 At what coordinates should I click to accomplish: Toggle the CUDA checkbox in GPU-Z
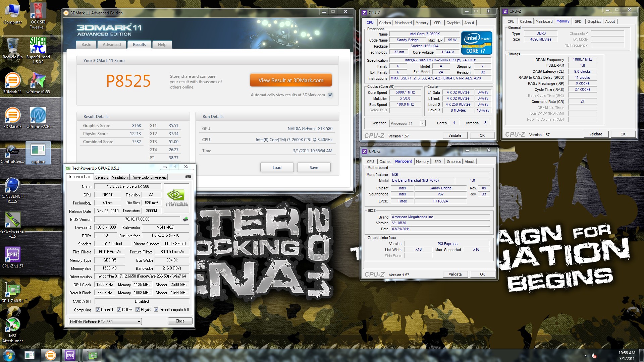(119, 310)
